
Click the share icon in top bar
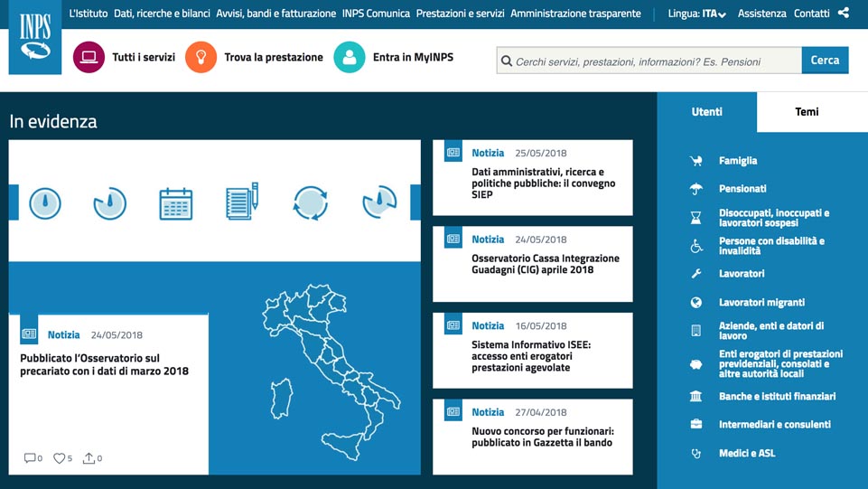(x=844, y=13)
